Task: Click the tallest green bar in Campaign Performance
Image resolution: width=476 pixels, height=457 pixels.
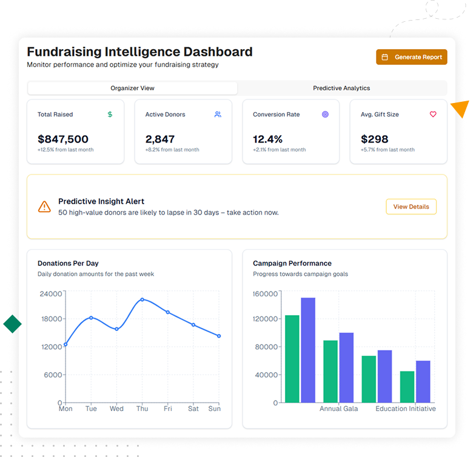Action: [292, 358]
